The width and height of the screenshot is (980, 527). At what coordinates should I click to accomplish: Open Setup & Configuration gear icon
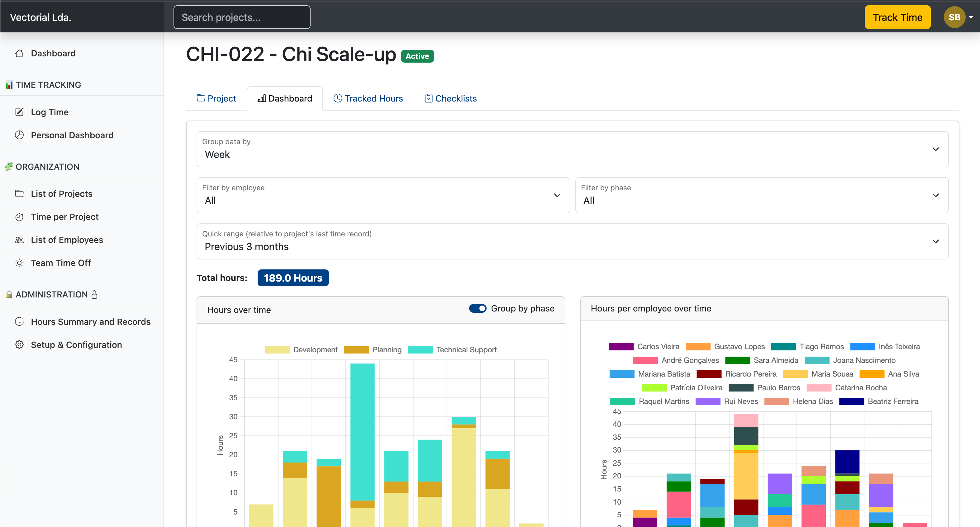point(20,345)
